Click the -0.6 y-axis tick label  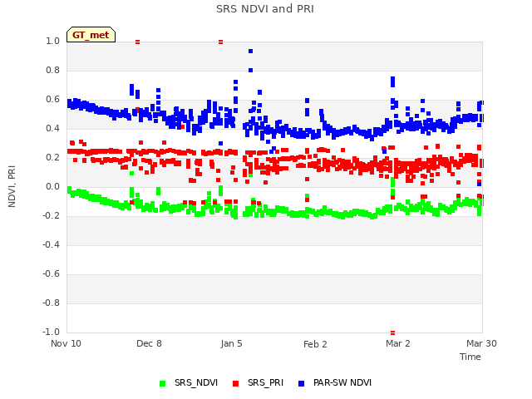pos(51,273)
